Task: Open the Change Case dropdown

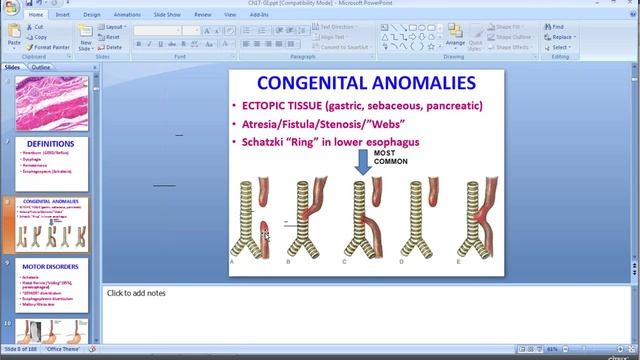Action: (x=210, y=44)
